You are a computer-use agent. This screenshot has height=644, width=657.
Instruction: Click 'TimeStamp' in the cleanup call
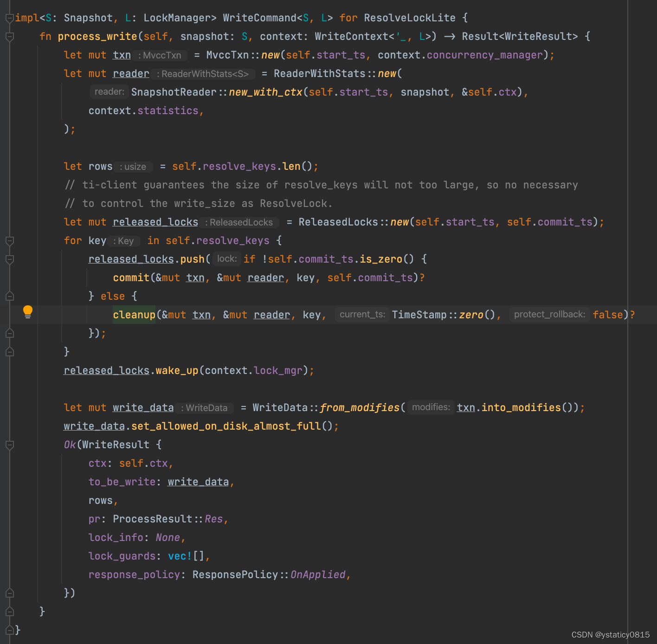[x=419, y=315]
